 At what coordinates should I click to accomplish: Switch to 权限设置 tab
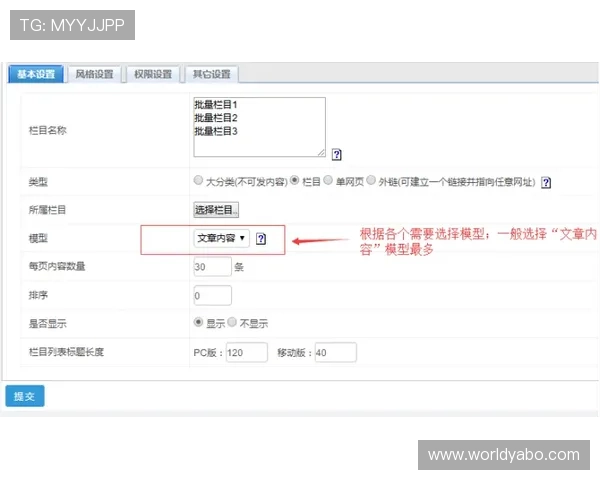coord(153,74)
